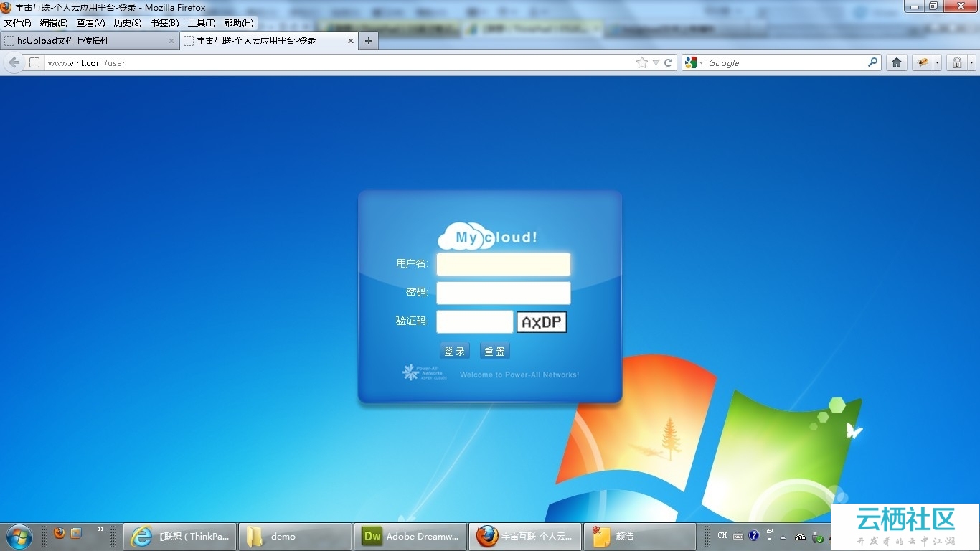Image resolution: width=980 pixels, height=551 pixels.
Task: Open the Windows Start menu orb
Action: tap(19, 536)
